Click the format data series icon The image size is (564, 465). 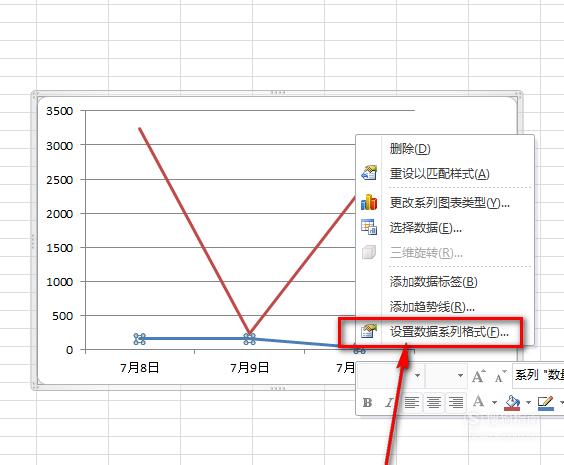[x=369, y=331]
